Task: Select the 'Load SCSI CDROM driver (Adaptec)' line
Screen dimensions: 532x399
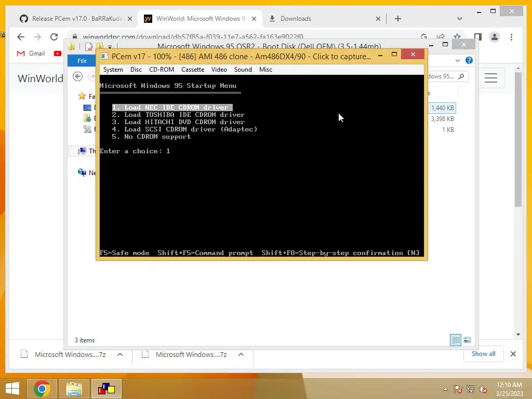Action: click(x=184, y=129)
